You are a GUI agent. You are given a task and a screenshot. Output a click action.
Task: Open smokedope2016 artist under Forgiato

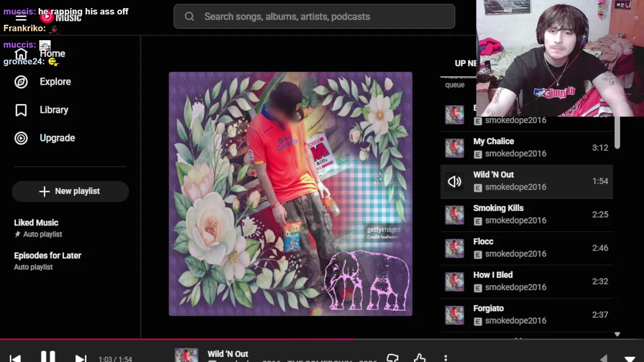point(516,321)
